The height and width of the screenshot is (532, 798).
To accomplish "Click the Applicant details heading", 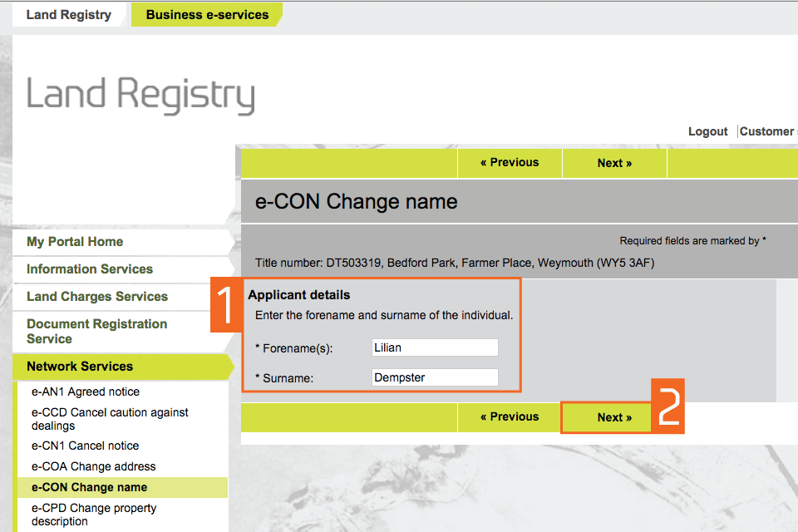I will point(299,295).
